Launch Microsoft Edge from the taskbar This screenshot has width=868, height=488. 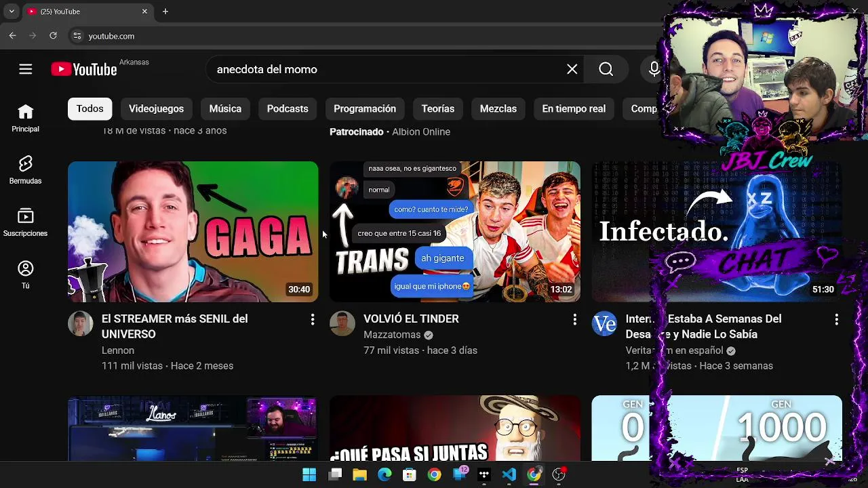pos(384,474)
